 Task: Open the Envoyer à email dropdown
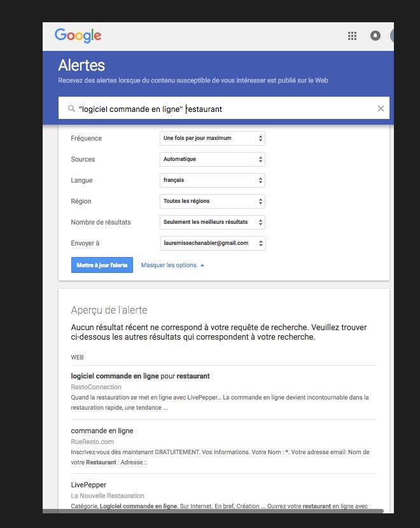pos(213,243)
